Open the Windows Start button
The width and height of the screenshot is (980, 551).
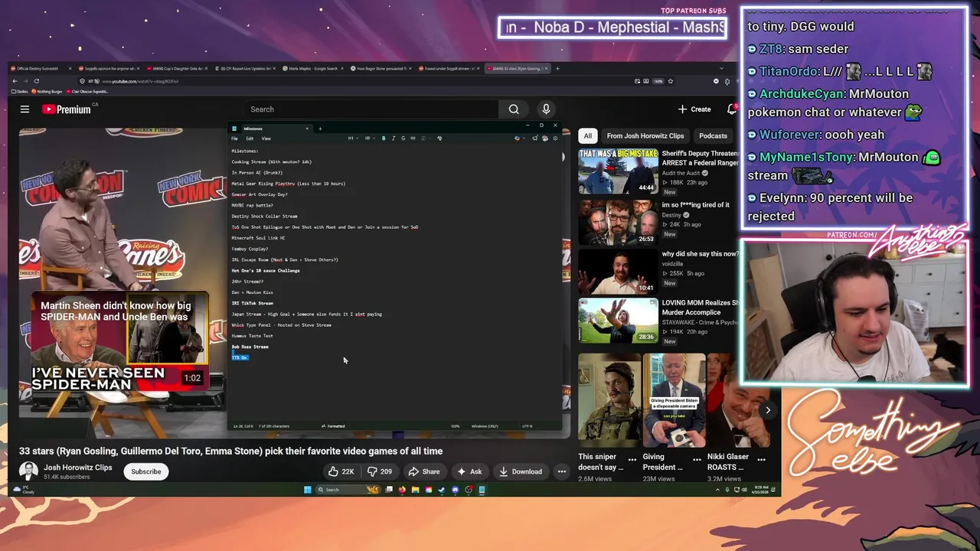[307, 490]
